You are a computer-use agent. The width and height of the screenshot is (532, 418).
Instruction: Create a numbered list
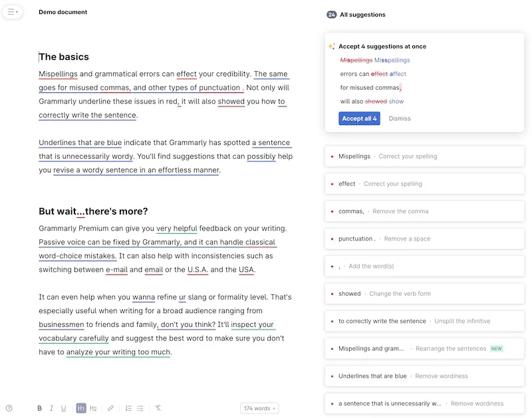tap(128, 408)
